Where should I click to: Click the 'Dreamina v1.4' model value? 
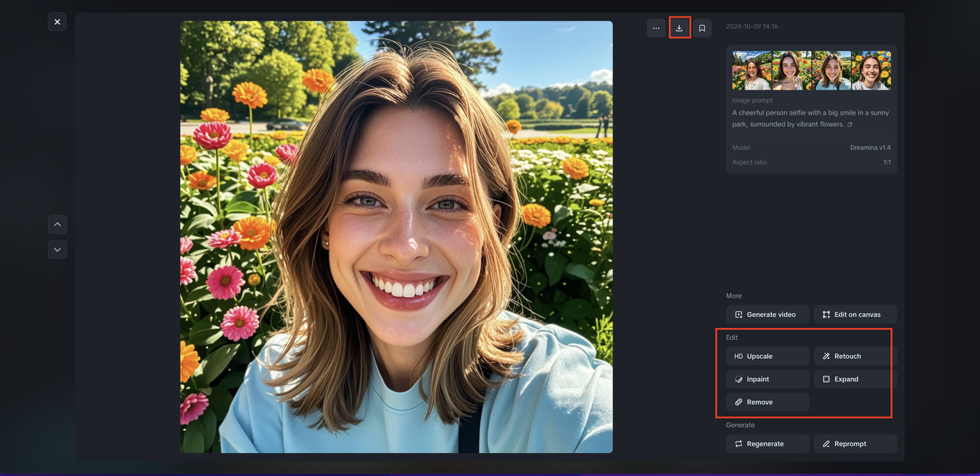pos(871,148)
